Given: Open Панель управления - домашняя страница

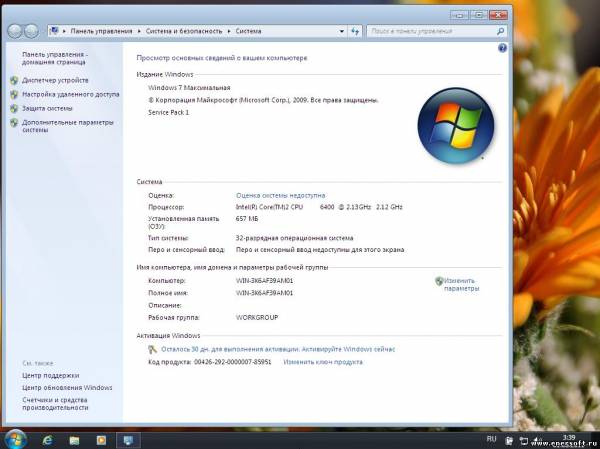Looking at the screenshot, I should pyautogui.click(x=55, y=58).
